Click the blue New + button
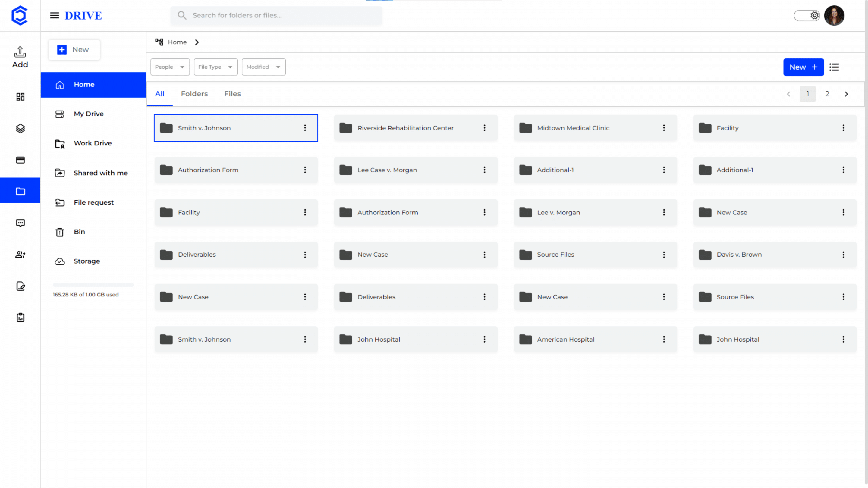868x488 pixels. (x=803, y=67)
